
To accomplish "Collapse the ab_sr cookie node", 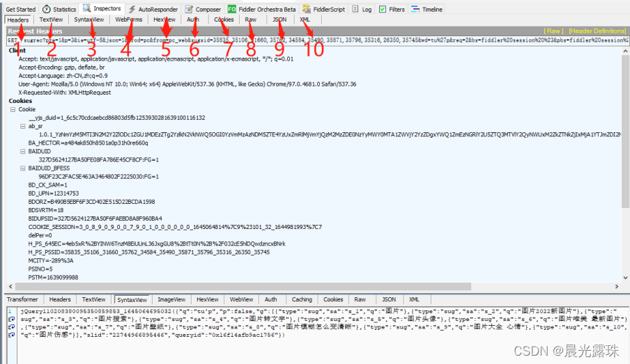I will coord(23,126).
